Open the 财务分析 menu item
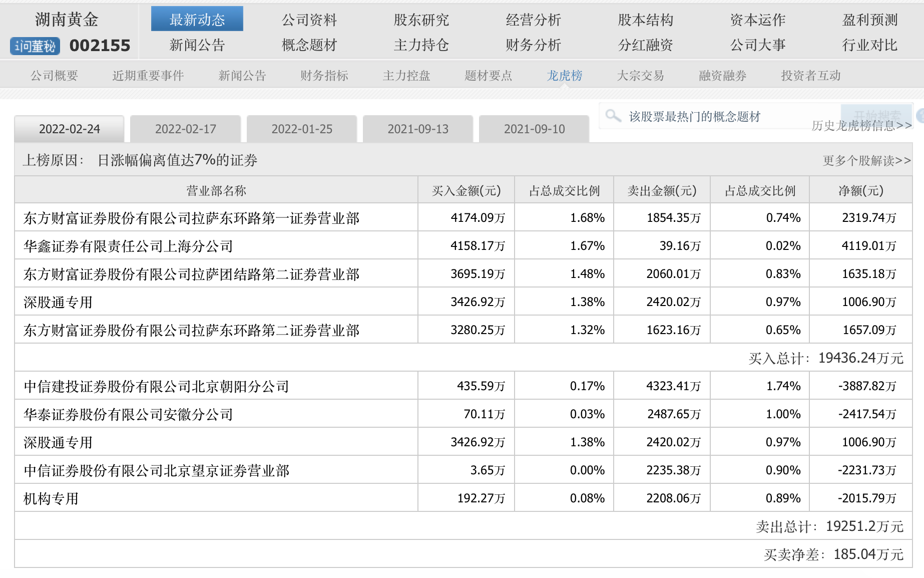Screen dimensions: 924x578 pos(534,45)
